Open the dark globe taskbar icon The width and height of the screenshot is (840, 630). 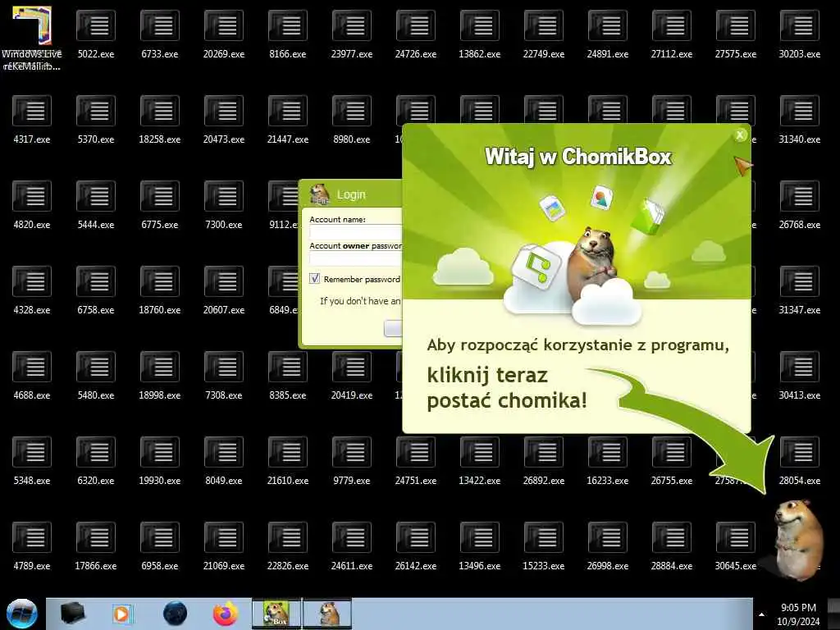click(176, 614)
